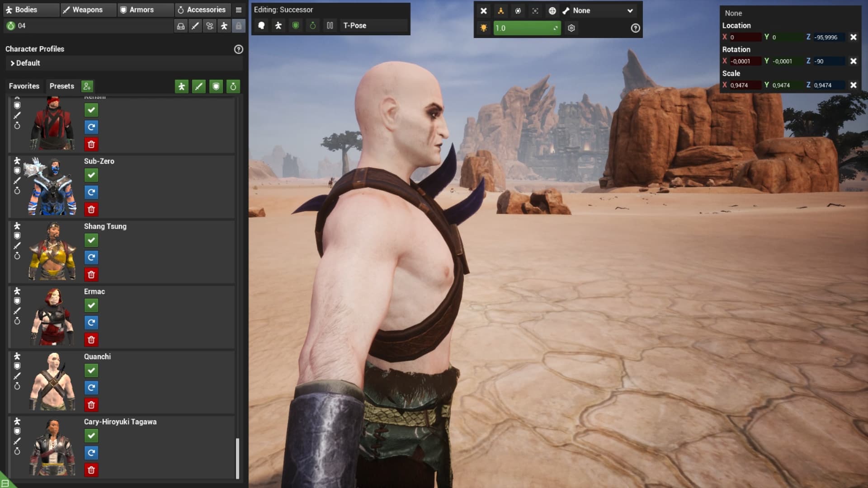Refresh the Shang Tsung preset
The image size is (868, 488).
click(x=91, y=258)
